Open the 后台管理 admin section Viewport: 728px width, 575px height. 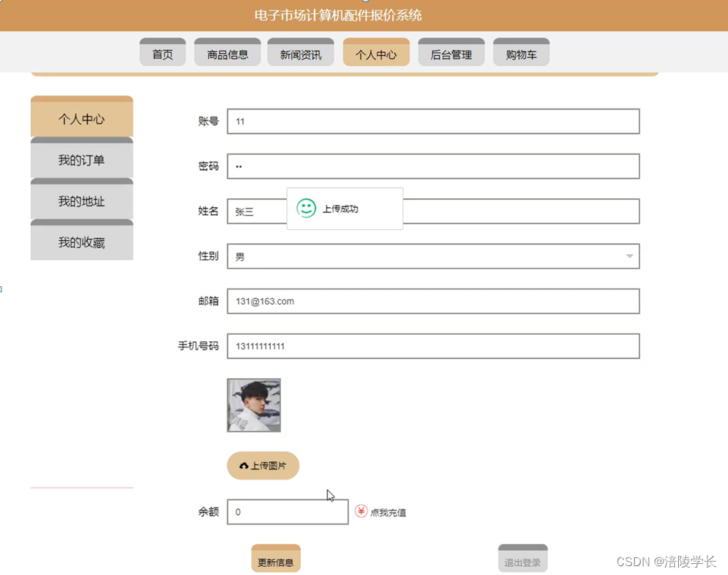click(x=451, y=52)
